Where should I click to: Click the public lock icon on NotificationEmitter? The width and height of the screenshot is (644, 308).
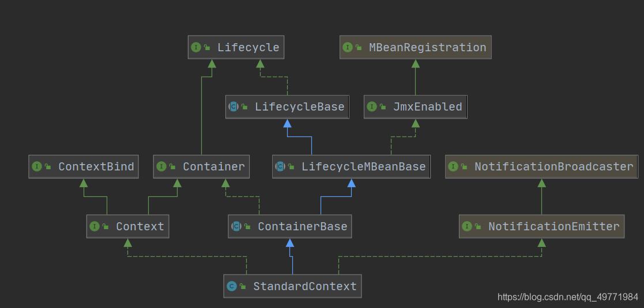pos(479,227)
